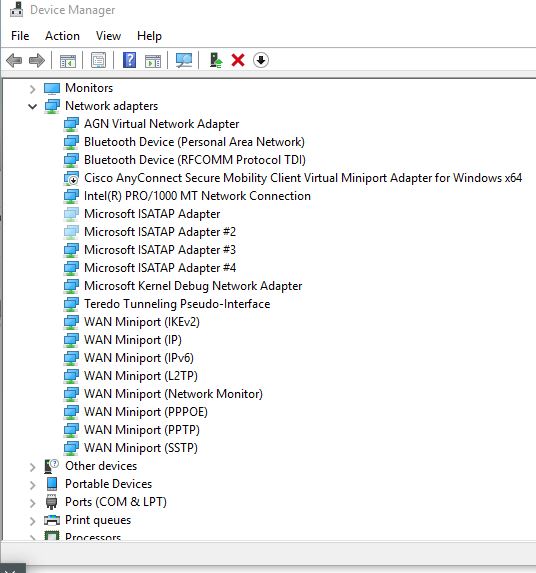This screenshot has width=536, height=573.
Task: Click the blue Help question mark icon
Action: (x=129, y=60)
